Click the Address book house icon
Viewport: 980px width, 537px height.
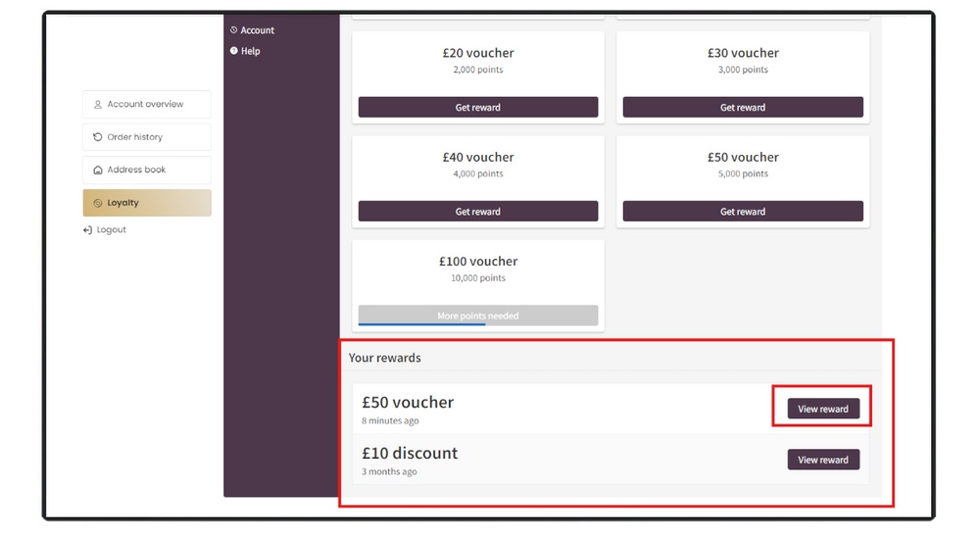98,171
